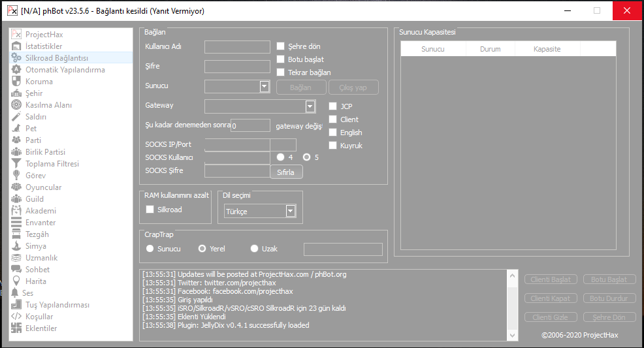The image size is (644, 348).
Task: Open İstatistikler in the sidebar
Action: click(x=44, y=46)
